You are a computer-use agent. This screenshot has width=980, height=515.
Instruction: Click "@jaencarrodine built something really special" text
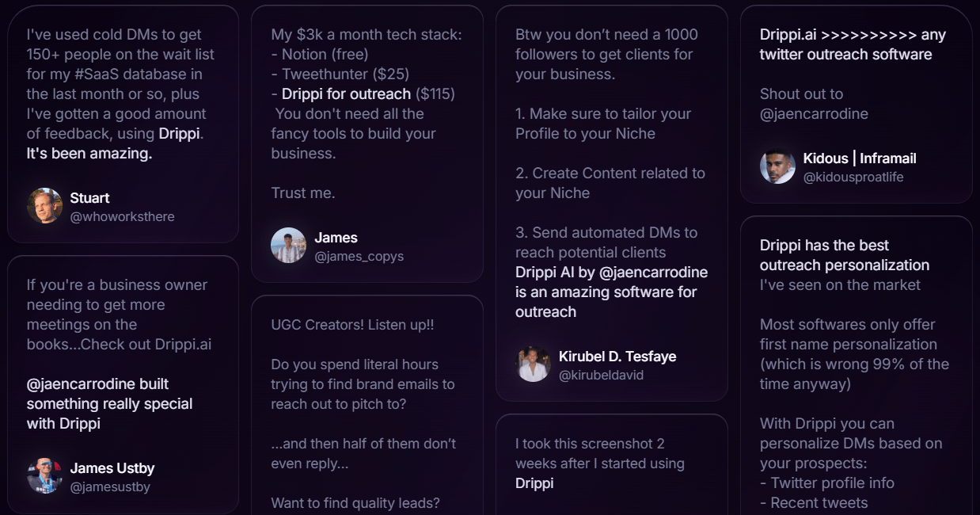tap(109, 403)
